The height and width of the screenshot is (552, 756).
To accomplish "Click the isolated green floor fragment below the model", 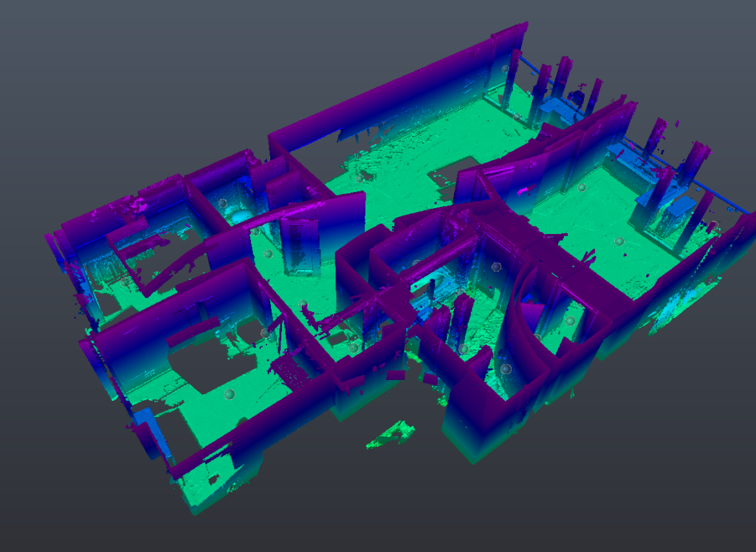I will pos(391,434).
